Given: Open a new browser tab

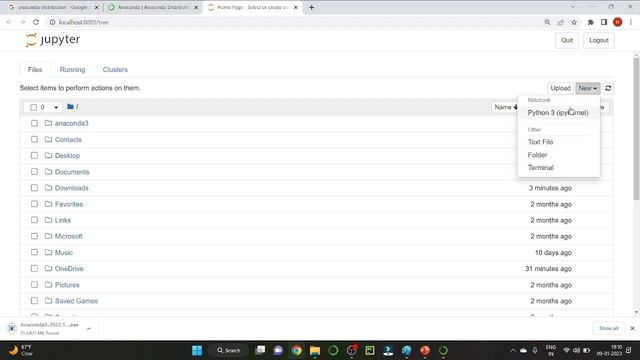Looking at the screenshot, I should (x=311, y=7).
